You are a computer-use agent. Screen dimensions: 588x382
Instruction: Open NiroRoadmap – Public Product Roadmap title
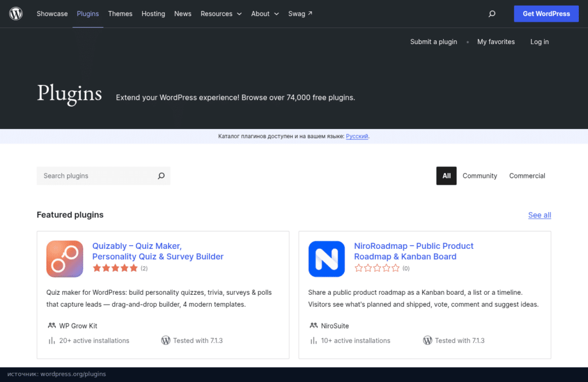click(413, 251)
